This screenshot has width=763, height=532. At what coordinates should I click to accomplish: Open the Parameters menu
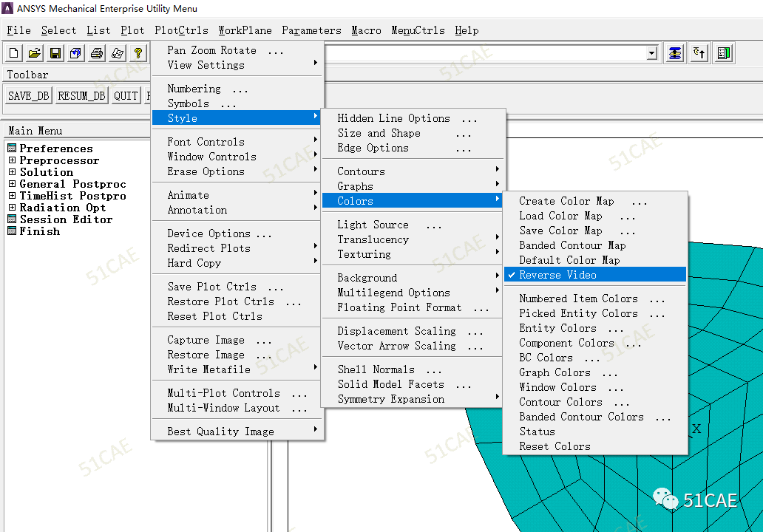(311, 30)
